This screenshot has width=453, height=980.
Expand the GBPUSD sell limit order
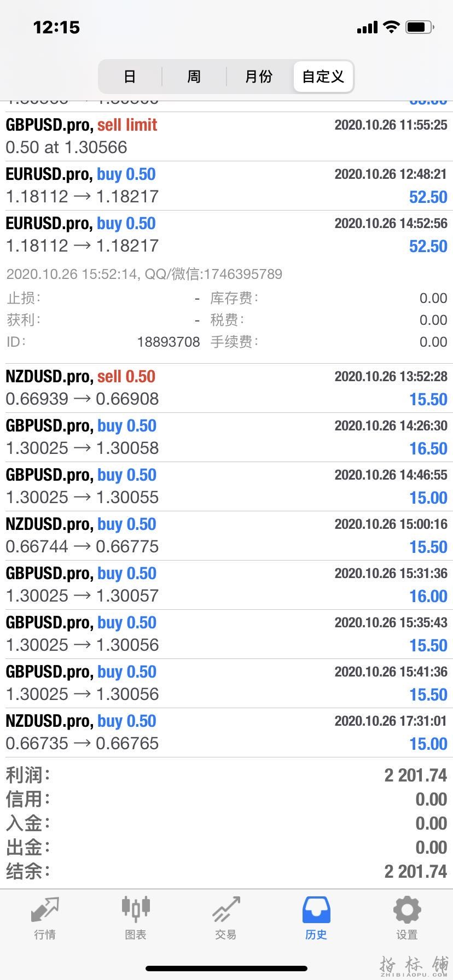226,136
